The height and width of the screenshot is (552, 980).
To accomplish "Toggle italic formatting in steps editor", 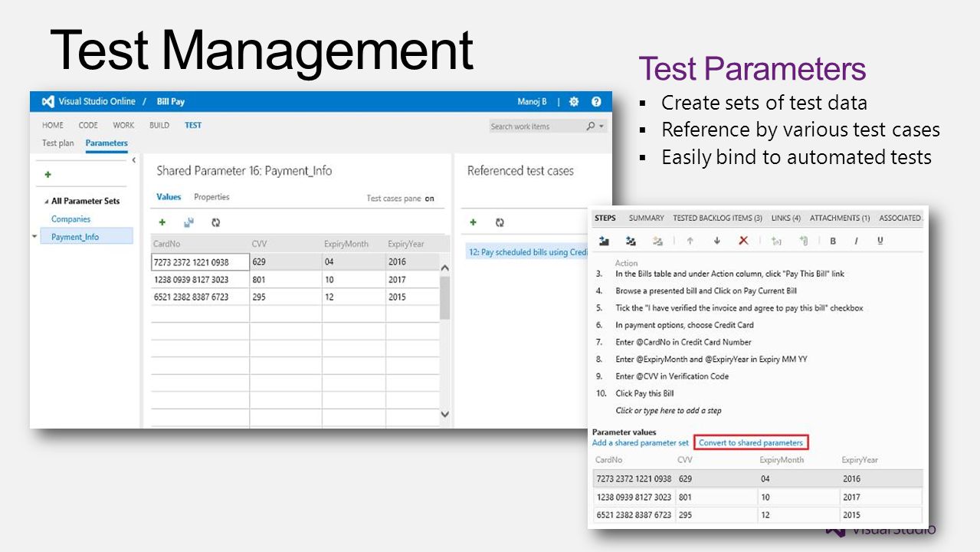I will [856, 241].
